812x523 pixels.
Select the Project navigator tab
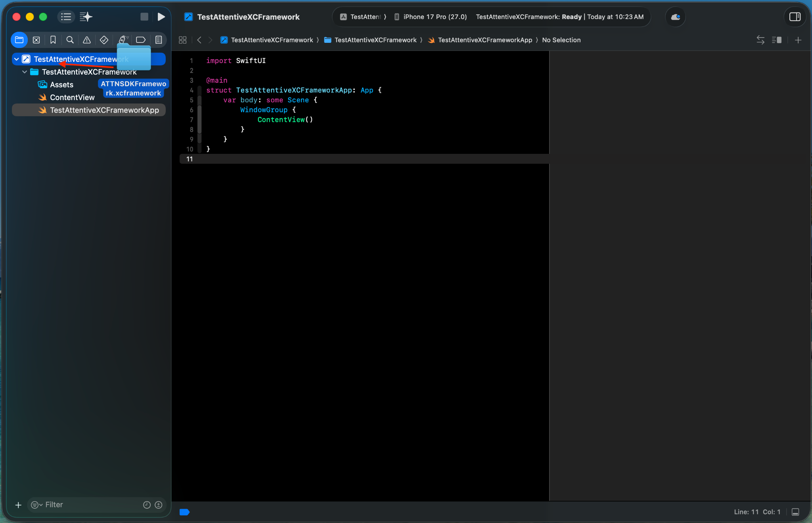coord(19,40)
